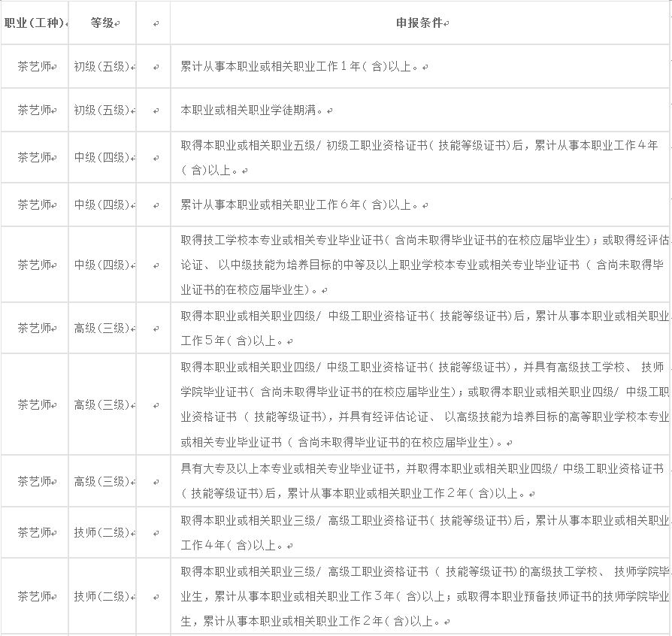Click 高级(三级) in the 工作5年 row

tap(102, 329)
